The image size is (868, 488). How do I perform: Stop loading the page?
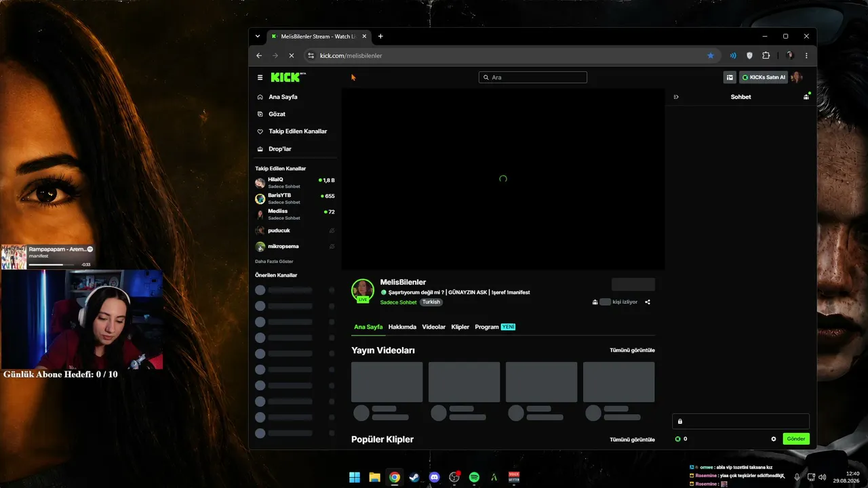click(x=292, y=56)
